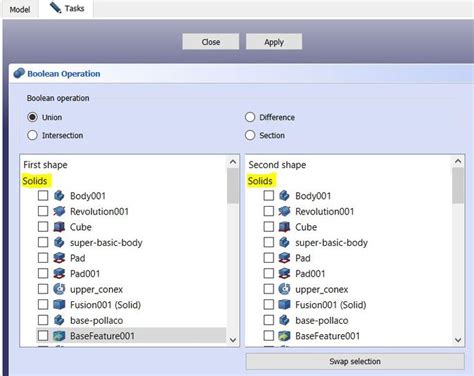Check Revolution001 checkbox in First shape
474x376 pixels.
(43, 211)
